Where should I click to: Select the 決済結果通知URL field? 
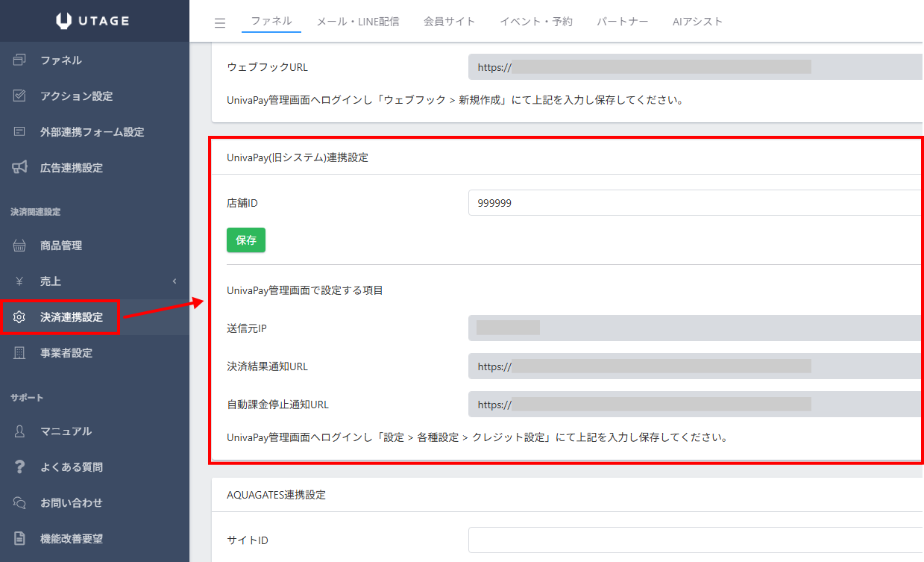click(694, 366)
